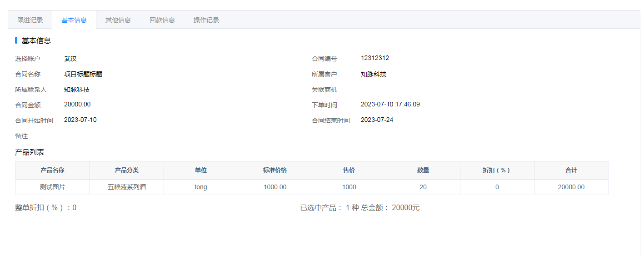The image size is (644, 256).
Task: Open the 其他信息 tab
Action: click(118, 20)
